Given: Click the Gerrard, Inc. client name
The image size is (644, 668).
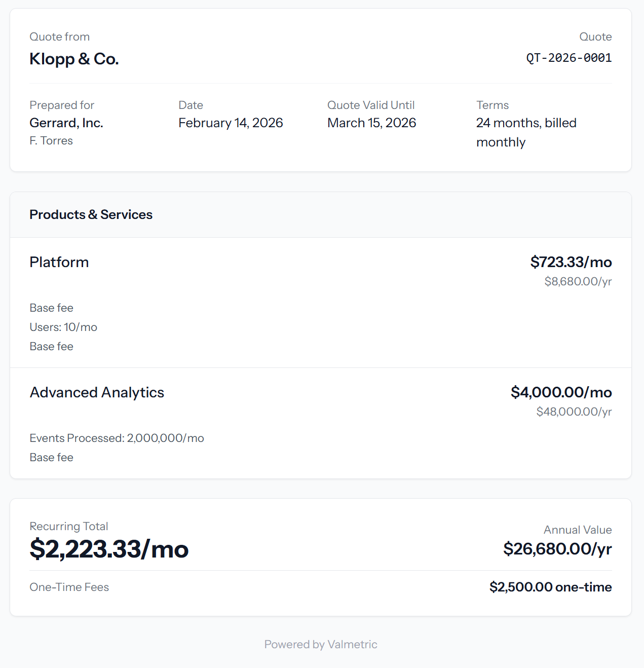Looking at the screenshot, I should click(x=66, y=123).
